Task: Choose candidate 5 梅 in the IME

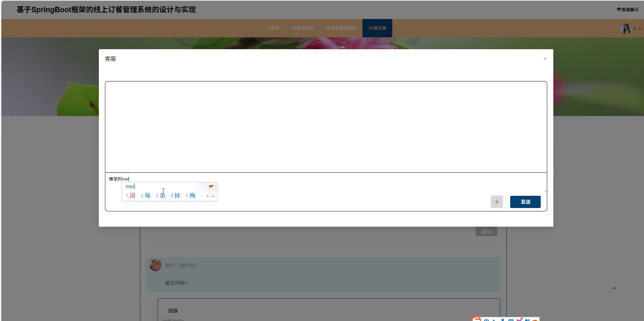Action: pos(191,195)
